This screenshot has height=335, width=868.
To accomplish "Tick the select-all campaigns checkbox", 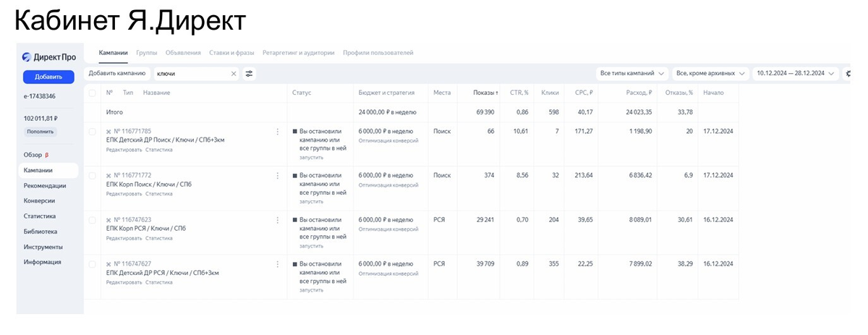I will click(92, 93).
